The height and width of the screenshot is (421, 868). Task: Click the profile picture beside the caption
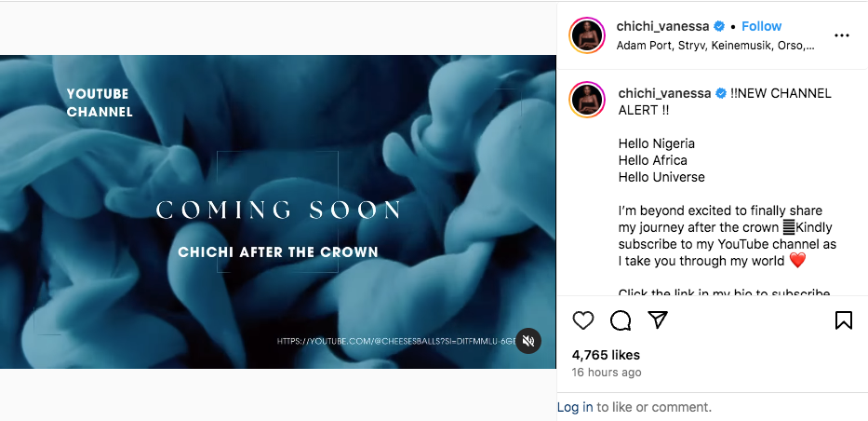[x=588, y=101]
